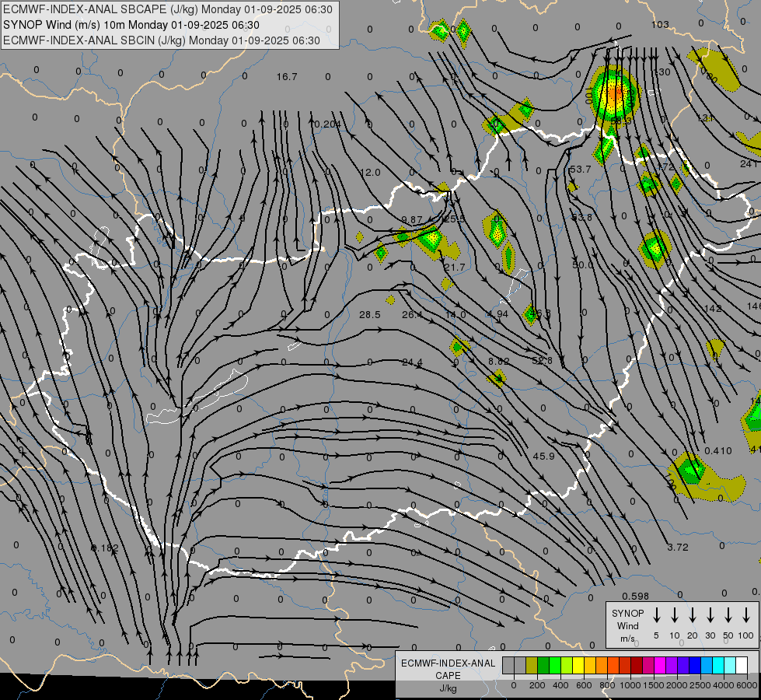This screenshot has height=700, width=761.
Task: Select the wind legend arrow labeled 30
Action: point(710,614)
